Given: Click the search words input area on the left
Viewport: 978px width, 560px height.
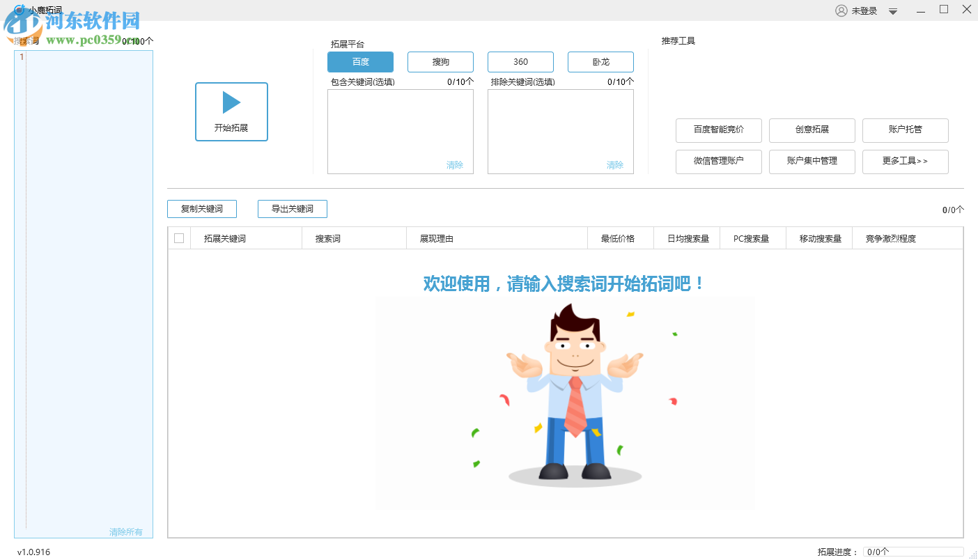Looking at the screenshot, I should tap(84, 279).
